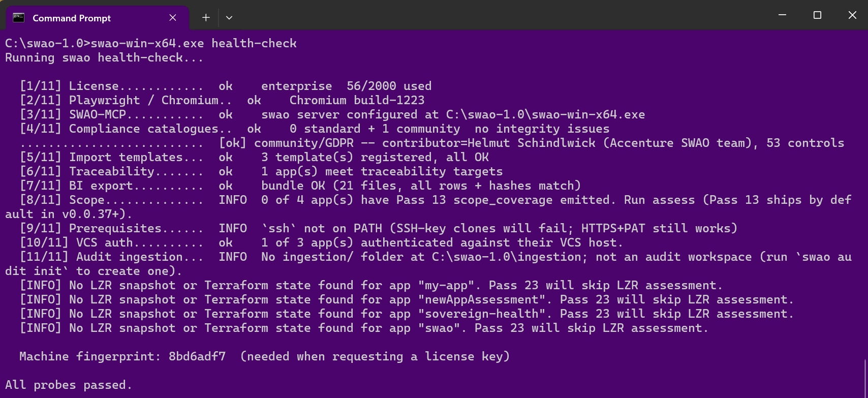Image resolution: width=868 pixels, height=398 pixels.
Task: Open a new terminal tab
Action: (x=206, y=18)
